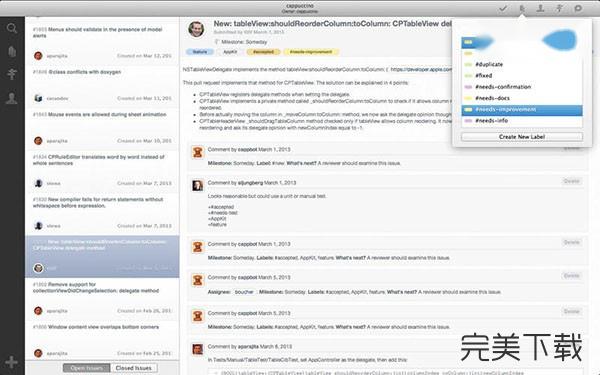Switch to Closed Issues tab
Screen dimensions: 600x375
pos(134,368)
